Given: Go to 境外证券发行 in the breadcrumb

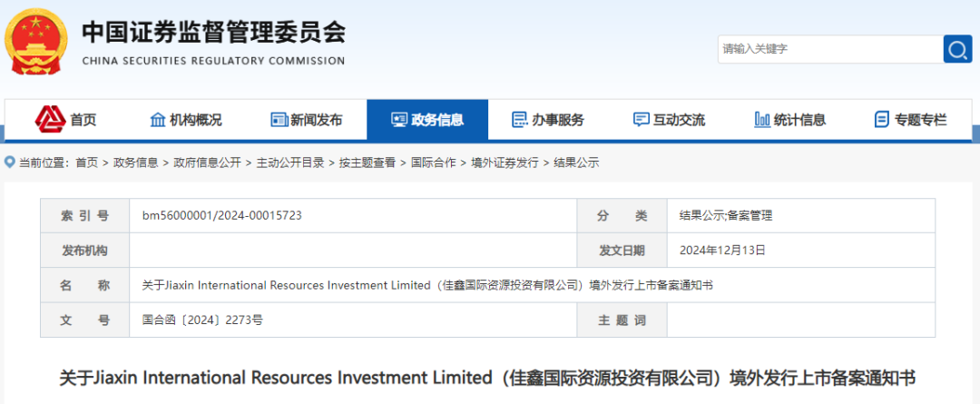Looking at the screenshot, I should point(505,163).
